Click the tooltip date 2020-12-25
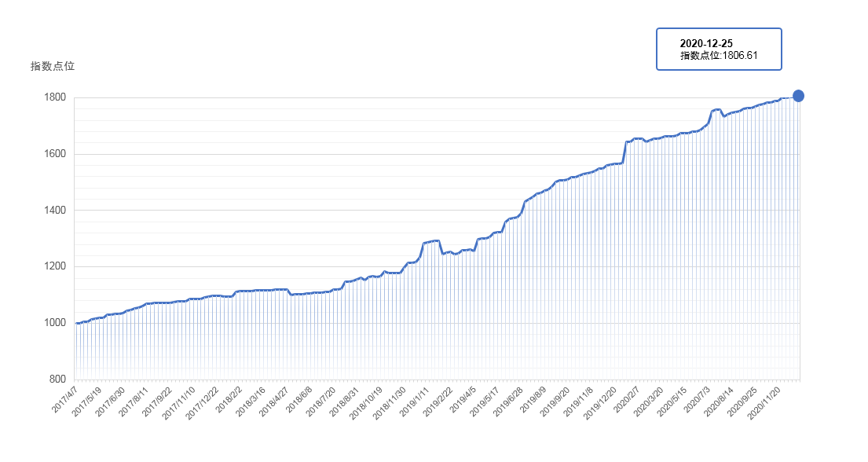868x462 pixels. 706,44
